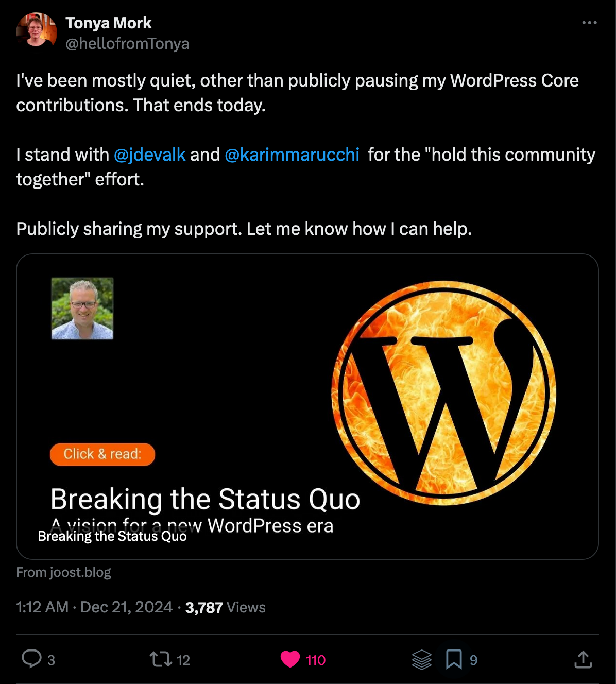
Task: Open Tonya Mork's profile avatar
Action: (36, 31)
